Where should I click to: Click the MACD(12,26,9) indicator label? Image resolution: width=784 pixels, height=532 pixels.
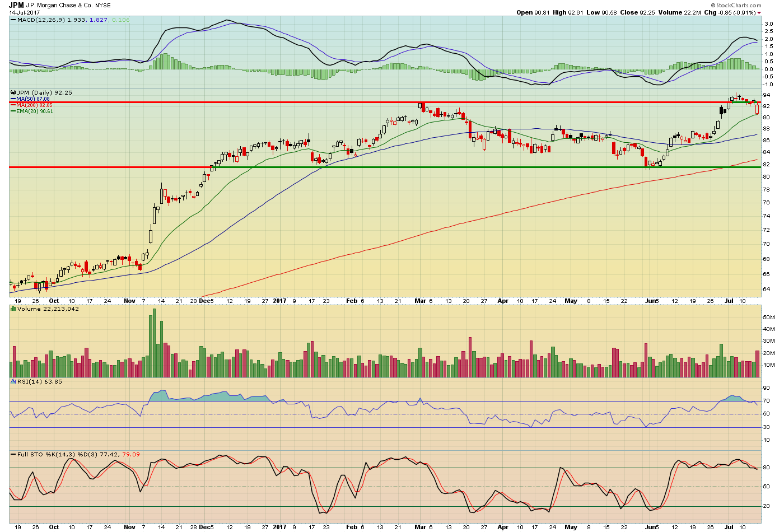[41, 20]
